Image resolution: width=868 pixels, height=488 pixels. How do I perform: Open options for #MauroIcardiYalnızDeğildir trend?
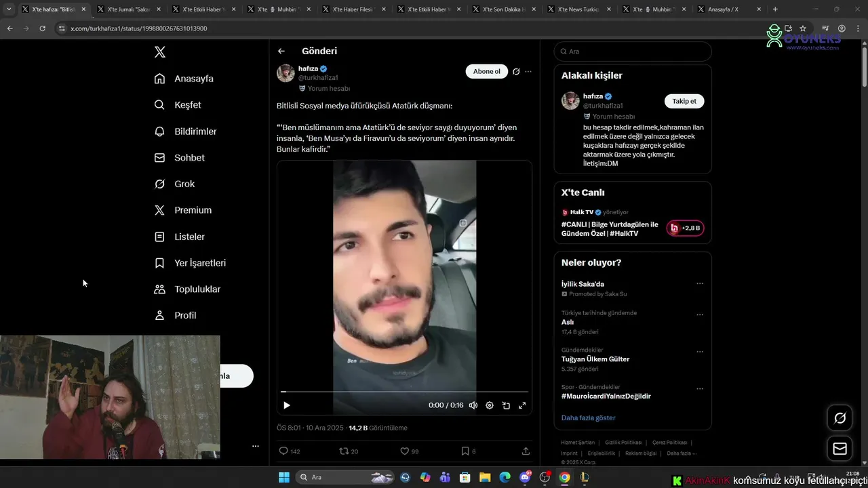[x=700, y=389]
